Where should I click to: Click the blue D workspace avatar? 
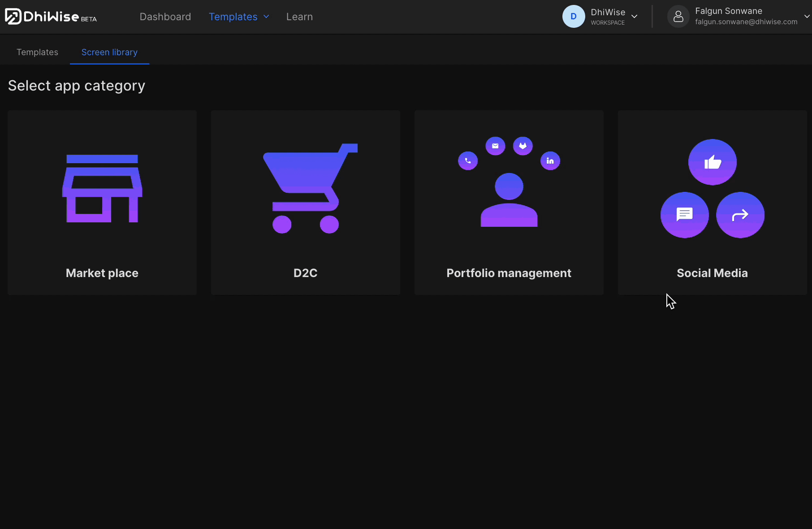pyautogui.click(x=574, y=17)
